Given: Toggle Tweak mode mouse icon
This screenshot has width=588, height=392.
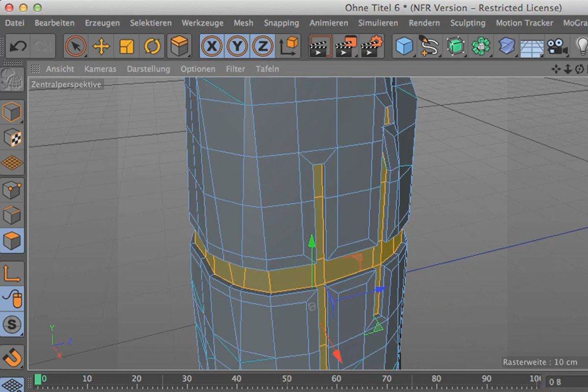Looking at the screenshot, I should click(x=12, y=298).
